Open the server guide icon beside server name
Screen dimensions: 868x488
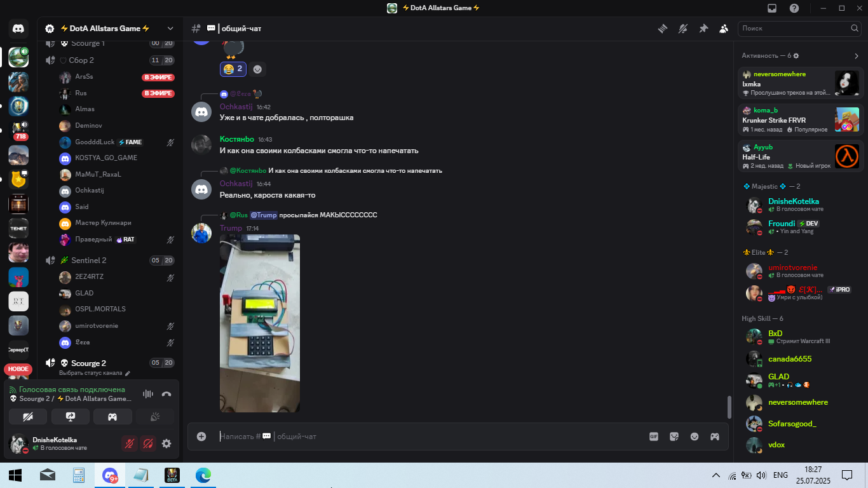click(50, 29)
